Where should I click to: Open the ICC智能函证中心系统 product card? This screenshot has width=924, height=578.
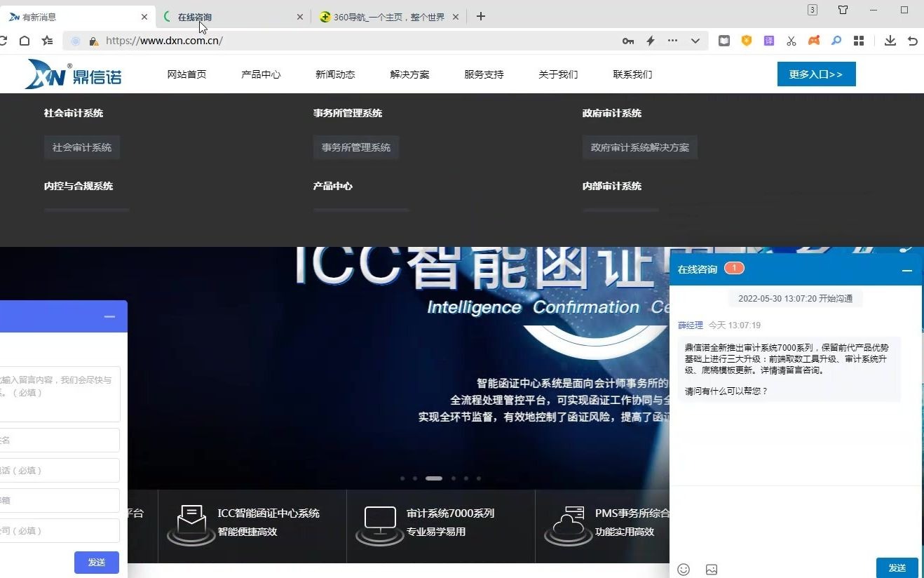point(252,526)
